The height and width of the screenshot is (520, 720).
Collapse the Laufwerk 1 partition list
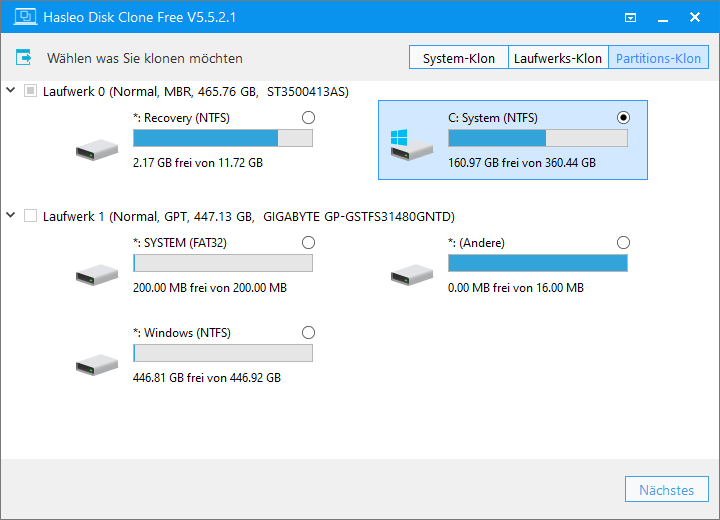(11, 215)
